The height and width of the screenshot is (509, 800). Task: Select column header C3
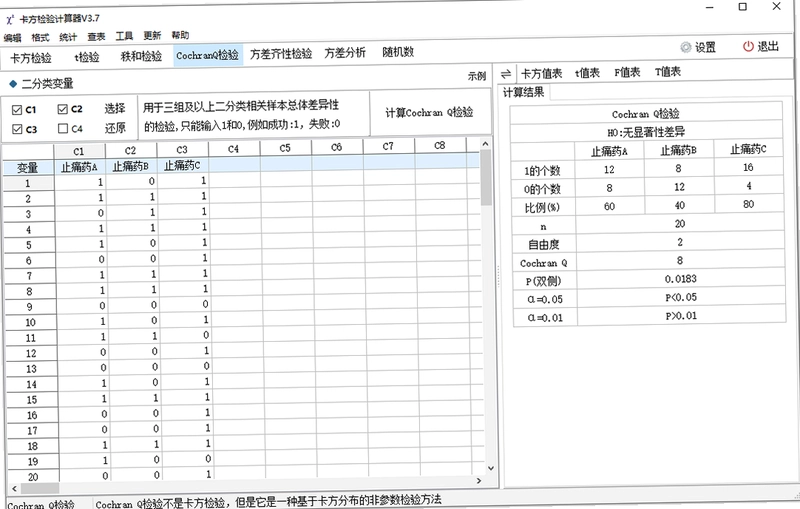(182, 149)
